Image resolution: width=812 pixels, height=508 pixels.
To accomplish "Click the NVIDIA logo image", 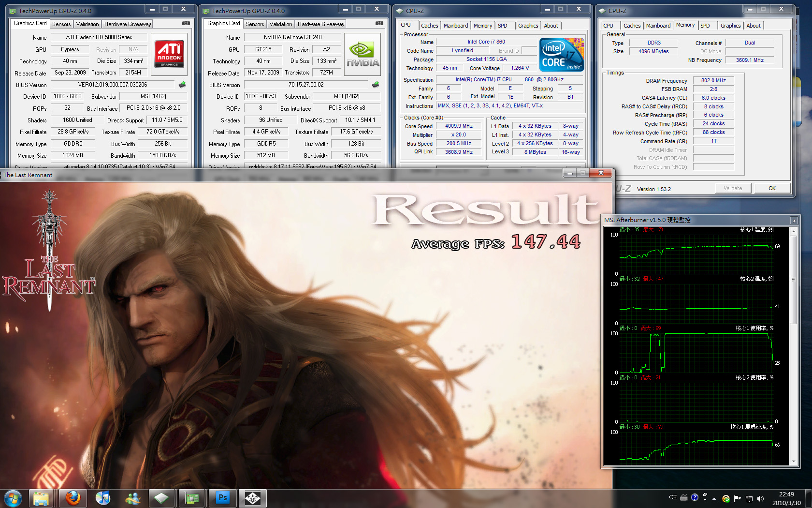I will pos(362,54).
